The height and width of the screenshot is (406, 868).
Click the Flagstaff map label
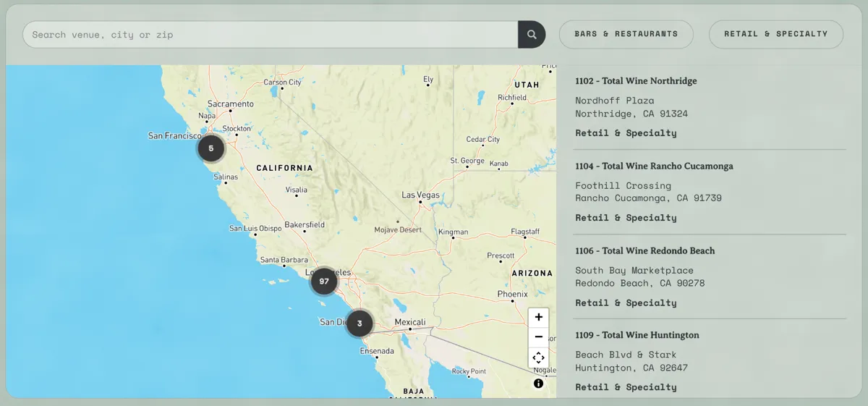525,232
